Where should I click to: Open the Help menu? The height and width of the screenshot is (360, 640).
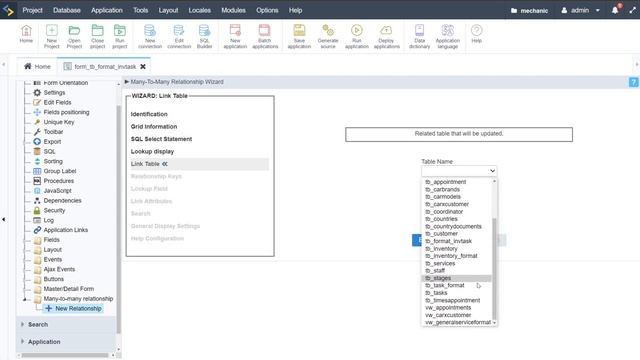point(296,10)
